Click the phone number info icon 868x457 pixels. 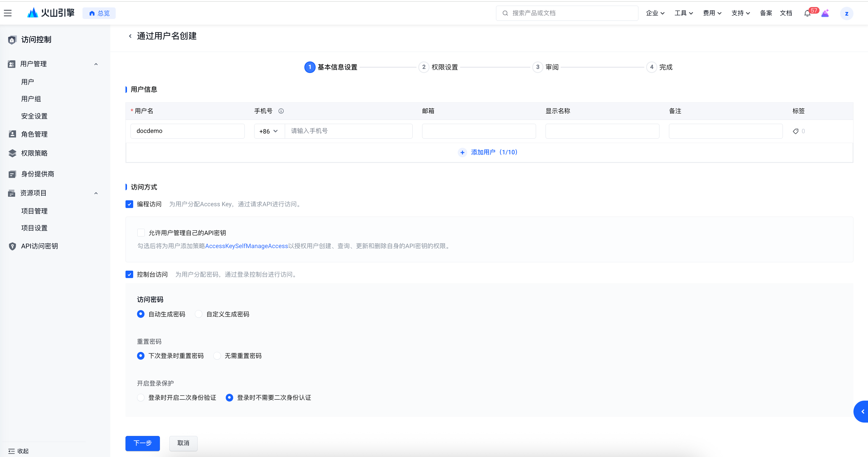click(x=281, y=111)
